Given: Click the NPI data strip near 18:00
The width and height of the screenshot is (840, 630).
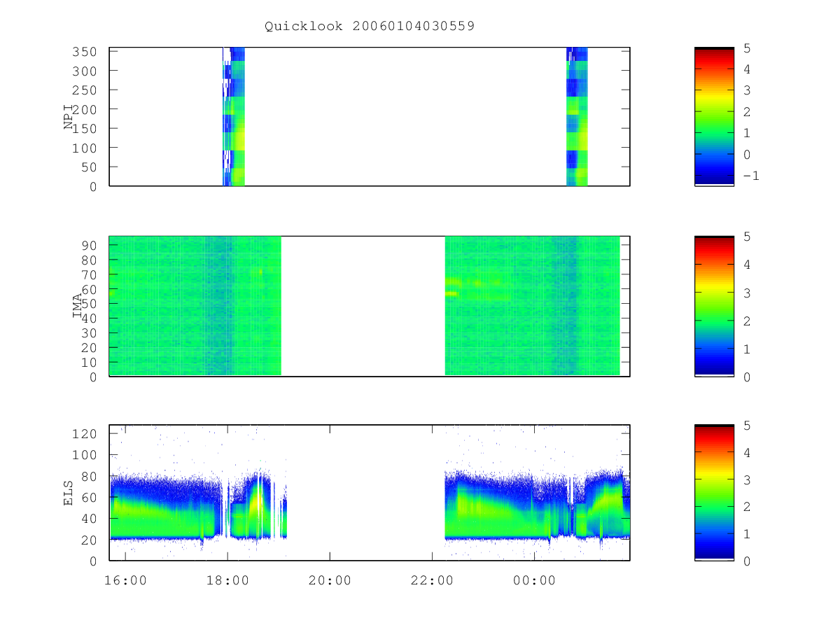Looking at the screenshot, I should click(234, 116).
